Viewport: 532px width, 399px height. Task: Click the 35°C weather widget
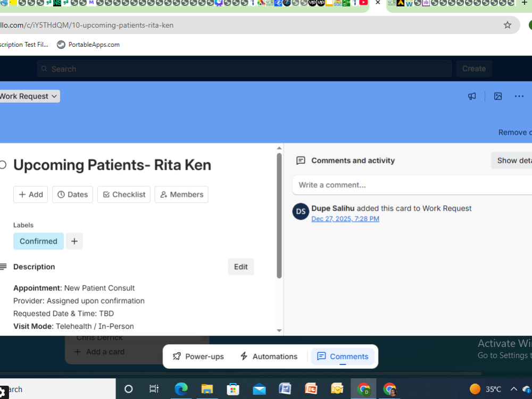(486, 389)
